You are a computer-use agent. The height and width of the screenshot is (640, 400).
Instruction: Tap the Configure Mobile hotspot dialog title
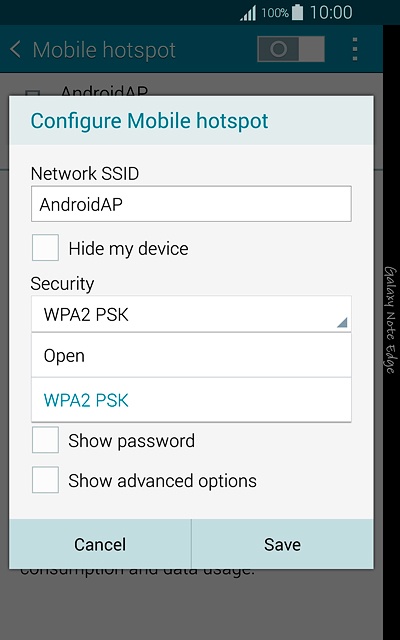pos(149,121)
